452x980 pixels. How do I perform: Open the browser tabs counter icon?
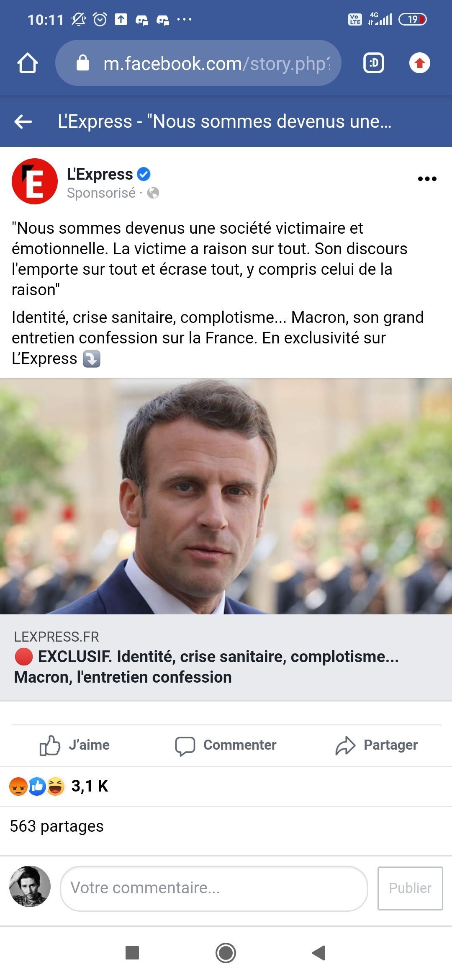tap(373, 63)
